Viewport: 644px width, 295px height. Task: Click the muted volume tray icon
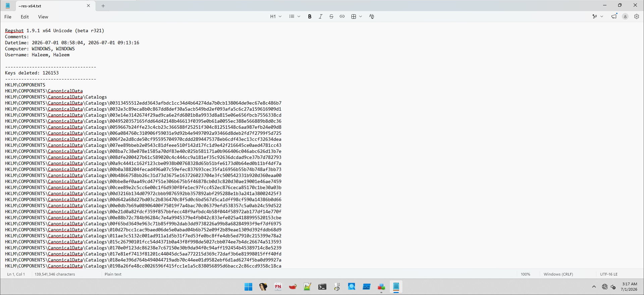click(x=613, y=287)
